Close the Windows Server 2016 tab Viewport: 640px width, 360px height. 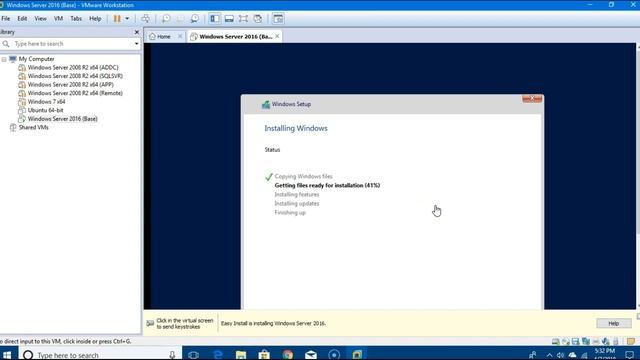pyautogui.click(x=278, y=36)
